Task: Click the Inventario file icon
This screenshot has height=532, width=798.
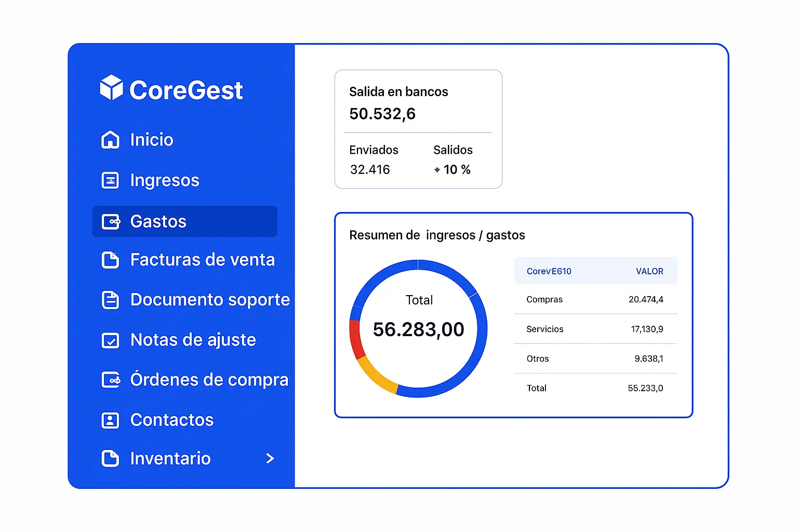Action: (110, 458)
